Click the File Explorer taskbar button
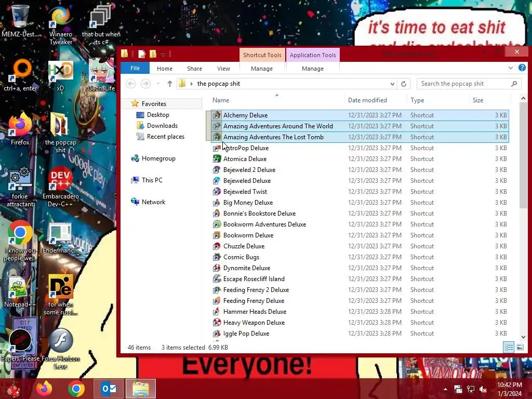The image size is (532, 399). click(141, 389)
